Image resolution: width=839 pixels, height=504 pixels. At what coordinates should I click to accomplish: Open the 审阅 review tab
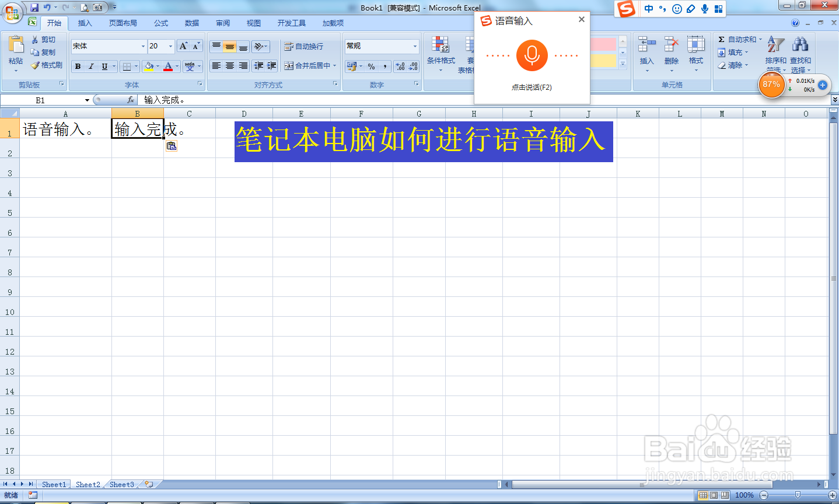(223, 23)
